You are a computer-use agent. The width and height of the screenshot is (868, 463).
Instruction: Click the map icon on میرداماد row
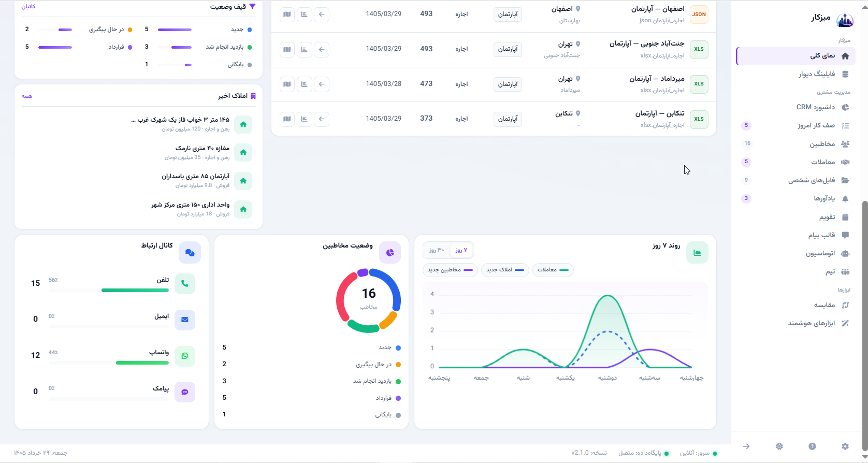tap(287, 84)
